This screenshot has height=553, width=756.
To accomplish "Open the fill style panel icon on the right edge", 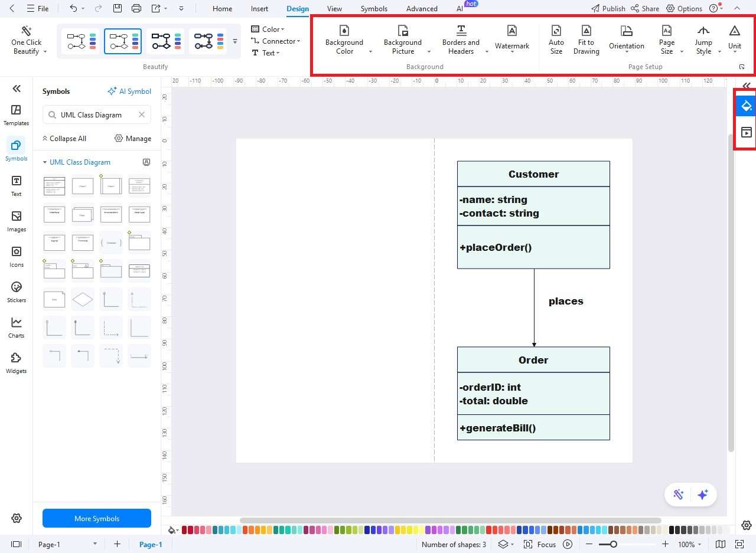I will (x=746, y=106).
